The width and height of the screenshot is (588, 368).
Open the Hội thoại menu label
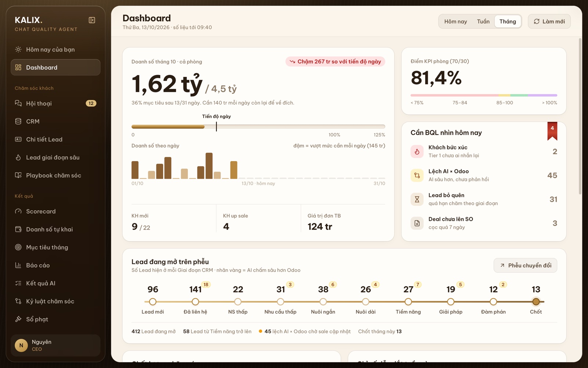coord(39,103)
